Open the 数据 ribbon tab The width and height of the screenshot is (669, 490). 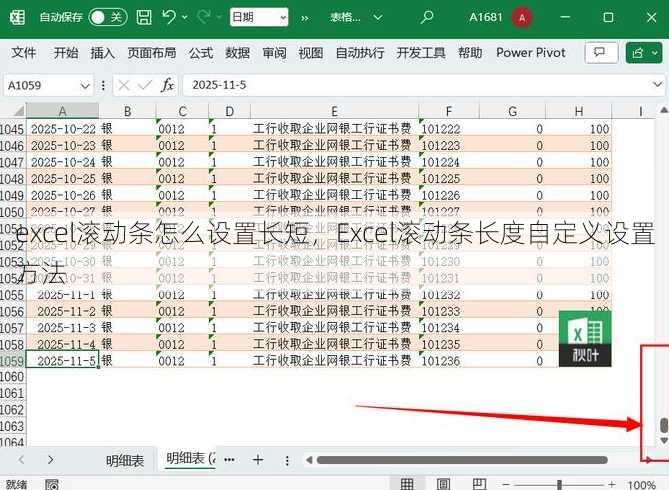(238, 53)
